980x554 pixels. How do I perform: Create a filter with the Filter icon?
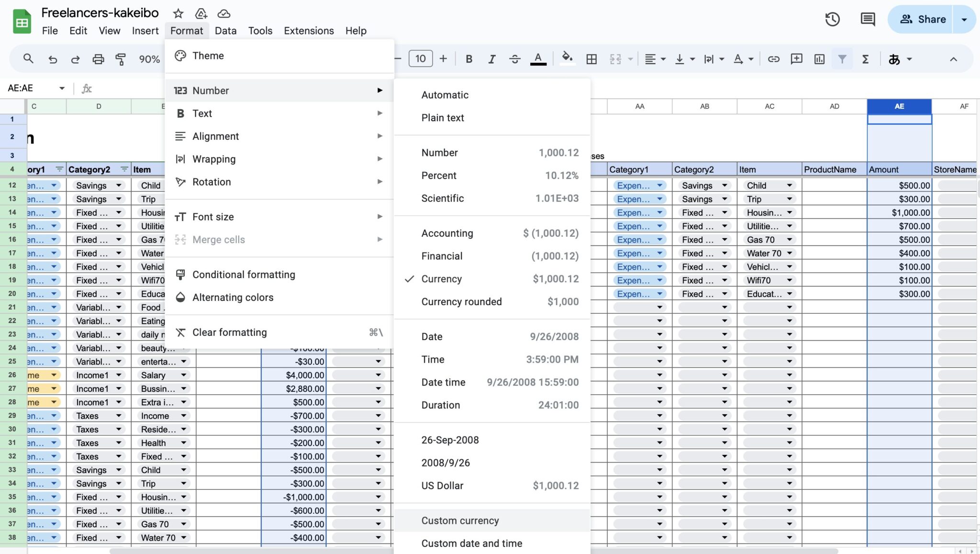click(842, 58)
